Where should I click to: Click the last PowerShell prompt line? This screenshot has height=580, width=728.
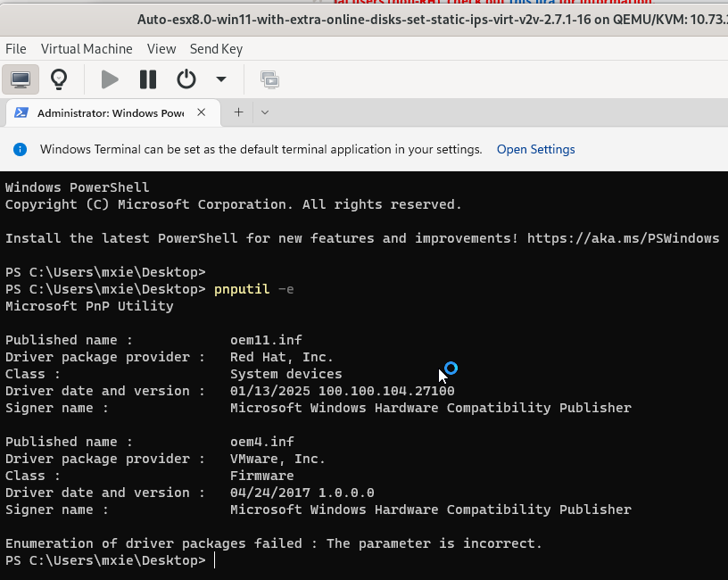coord(214,560)
